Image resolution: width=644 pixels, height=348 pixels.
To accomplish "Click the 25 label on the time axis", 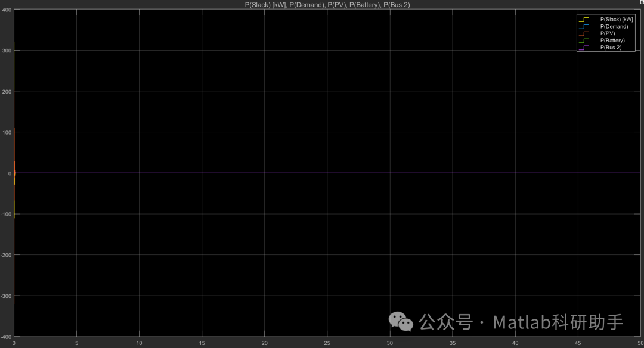I will [327, 343].
